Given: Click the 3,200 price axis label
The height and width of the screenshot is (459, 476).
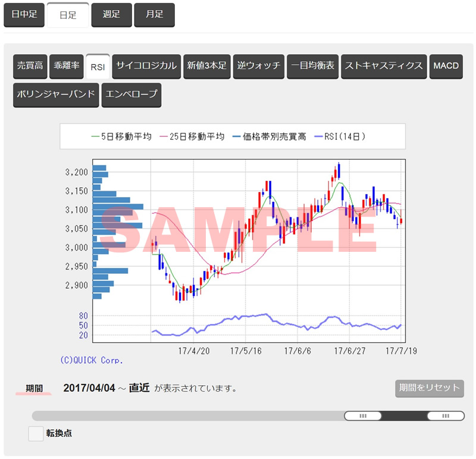Looking at the screenshot, I should (x=77, y=172).
